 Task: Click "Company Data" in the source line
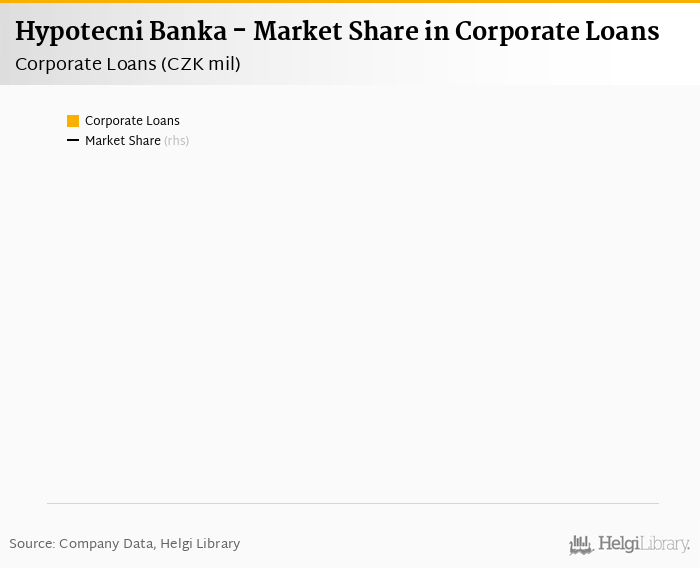pos(106,544)
